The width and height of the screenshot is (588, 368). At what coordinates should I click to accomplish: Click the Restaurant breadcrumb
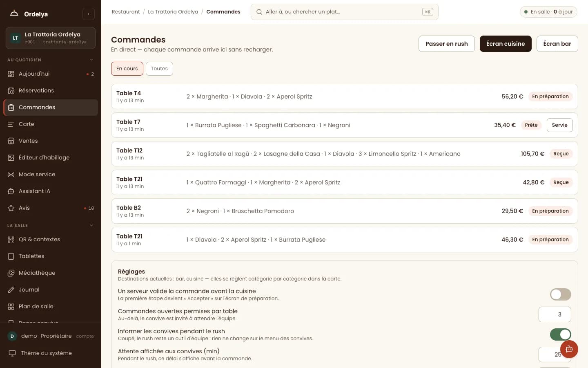(126, 12)
